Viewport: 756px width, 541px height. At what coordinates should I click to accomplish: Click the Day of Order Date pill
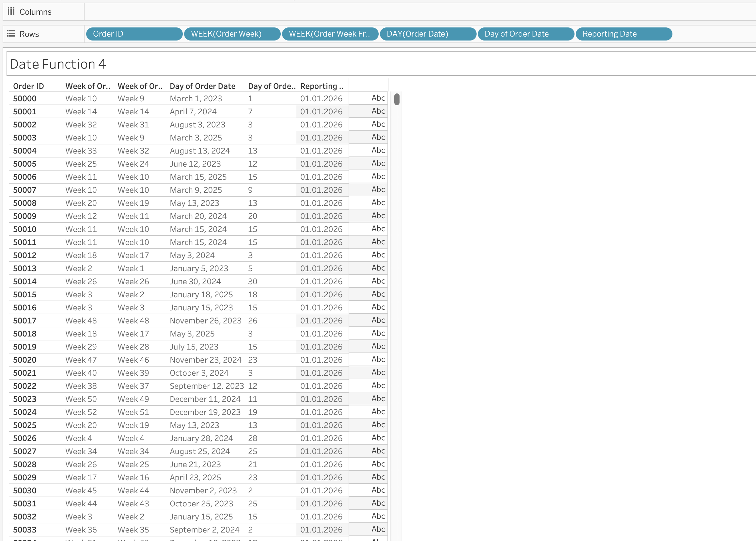coord(525,34)
